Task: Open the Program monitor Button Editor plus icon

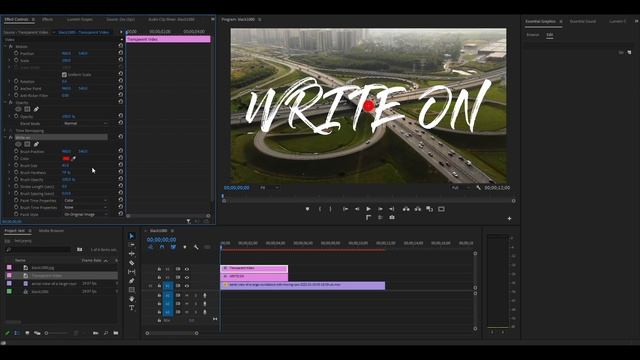Action: pyautogui.click(x=509, y=218)
